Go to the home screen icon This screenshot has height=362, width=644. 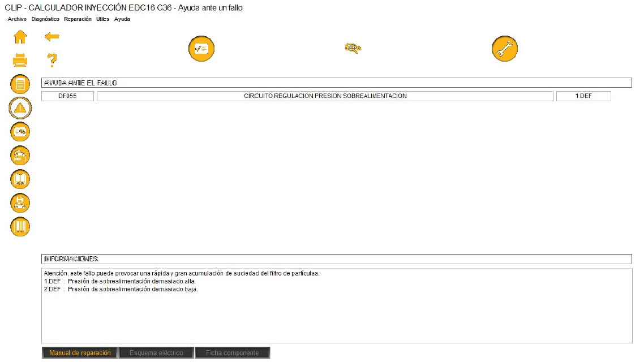[x=20, y=37]
